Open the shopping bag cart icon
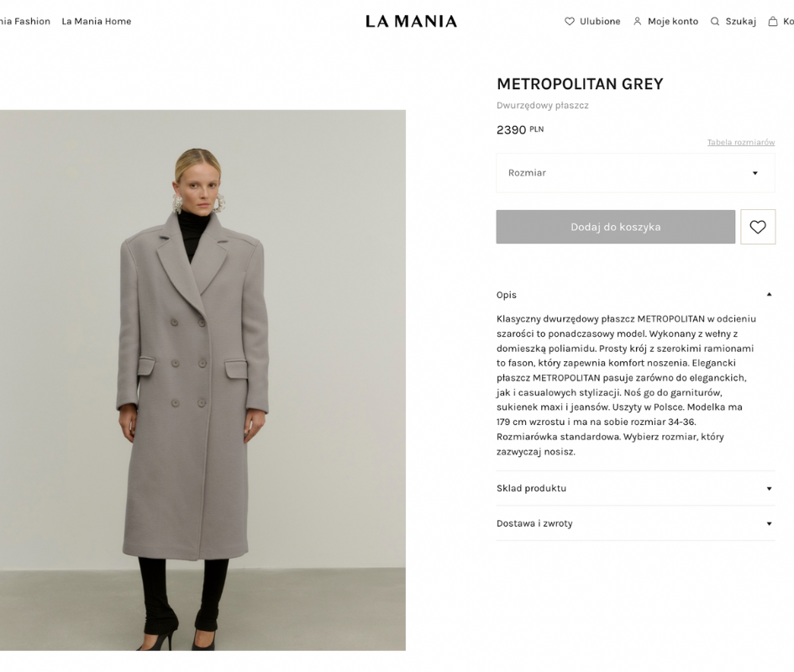The width and height of the screenshot is (794, 672). coord(773,21)
